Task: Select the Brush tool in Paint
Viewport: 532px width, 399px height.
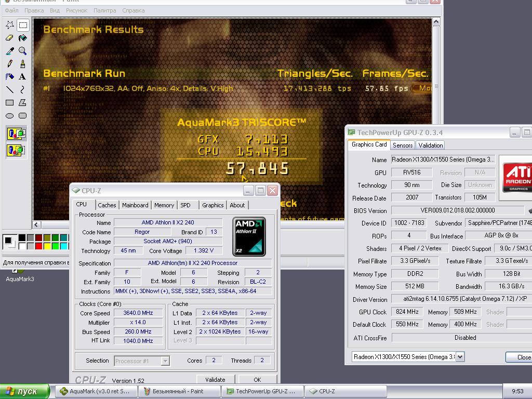Action: pos(23,64)
